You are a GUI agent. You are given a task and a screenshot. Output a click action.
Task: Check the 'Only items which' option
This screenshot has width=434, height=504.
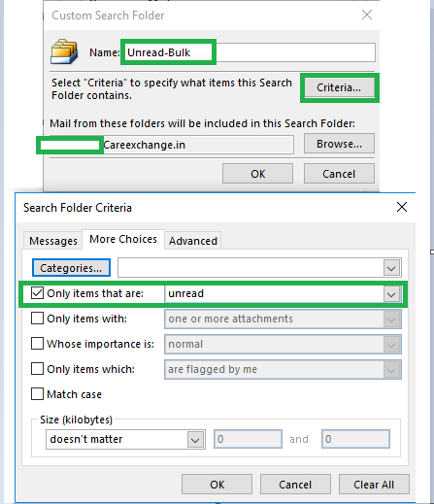pos(37,369)
